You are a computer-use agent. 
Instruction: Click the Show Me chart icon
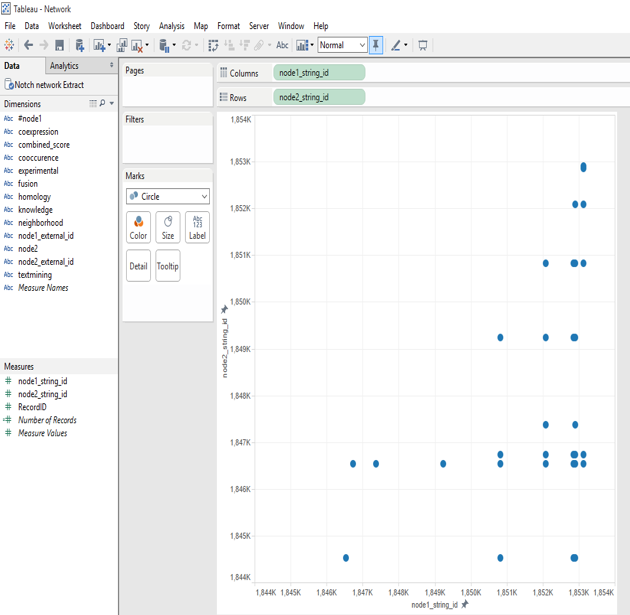pos(303,45)
